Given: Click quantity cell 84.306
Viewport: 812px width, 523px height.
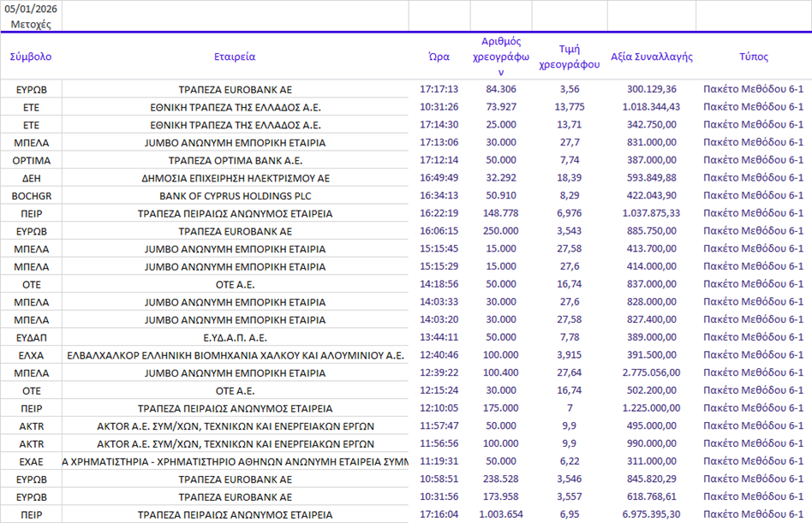Looking at the screenshot, I should point(501,89).
